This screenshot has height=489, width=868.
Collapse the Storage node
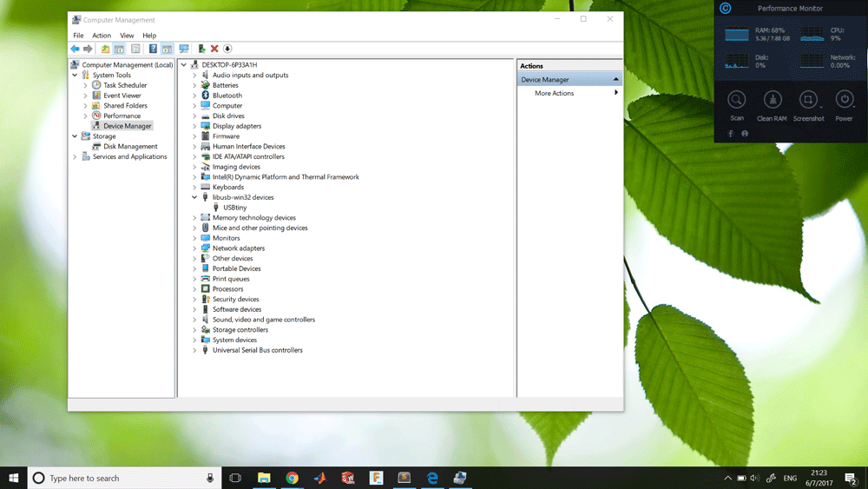(75, 136)
